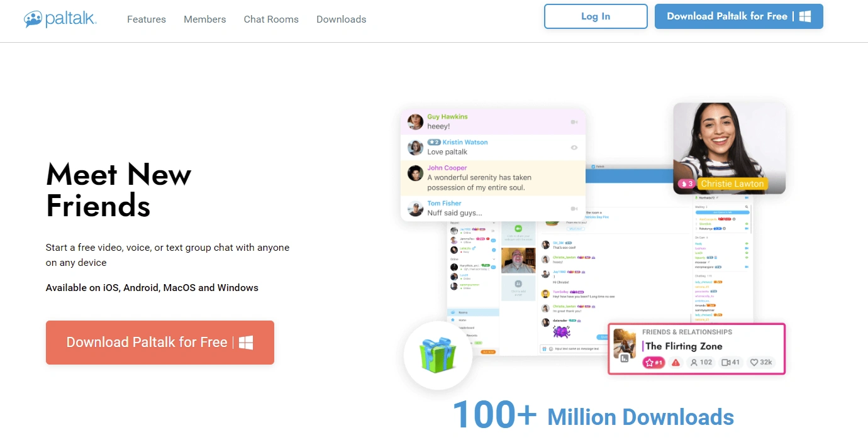Open the Chat Rooms page
This screenshot has height=440, width=868.
(x=271, y=19)
